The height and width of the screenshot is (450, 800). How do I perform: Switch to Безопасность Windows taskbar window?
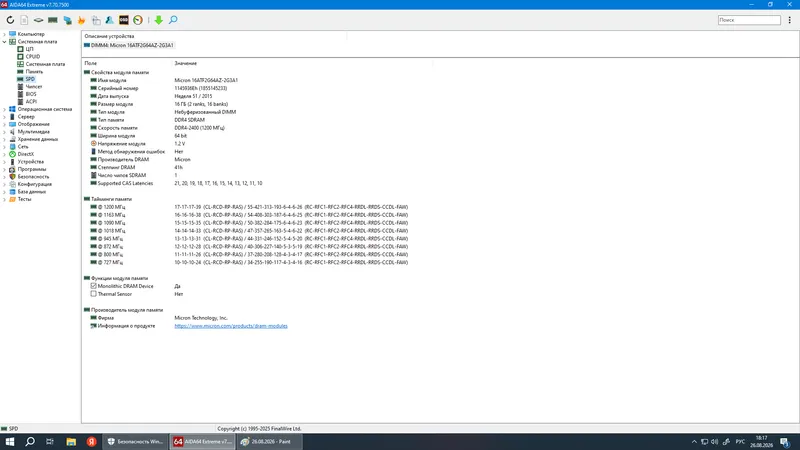pos(135,442)
